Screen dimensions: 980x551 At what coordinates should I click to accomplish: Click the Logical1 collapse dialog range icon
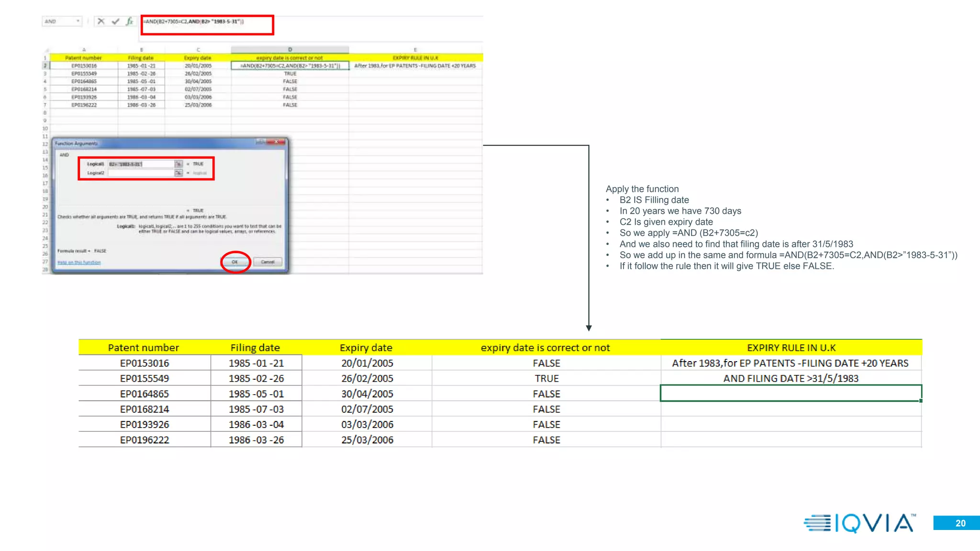pyautogui.click(x=178, y=164)
